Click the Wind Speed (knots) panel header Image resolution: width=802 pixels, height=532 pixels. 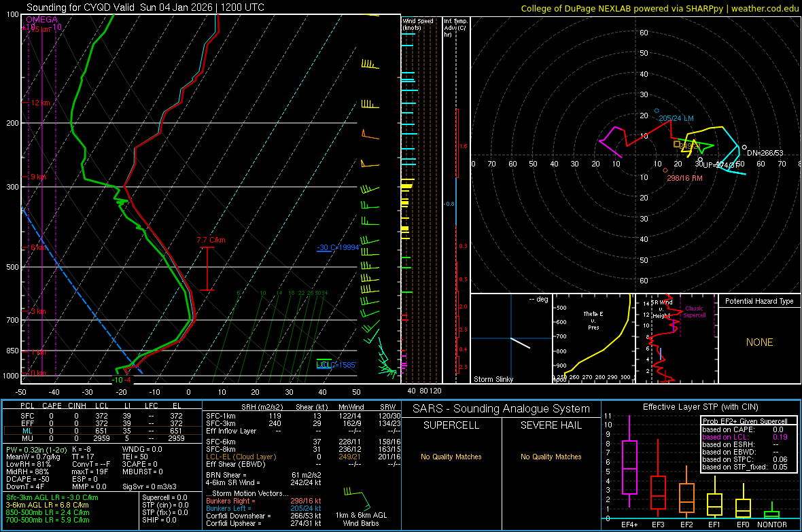click(x=418, y=24)
